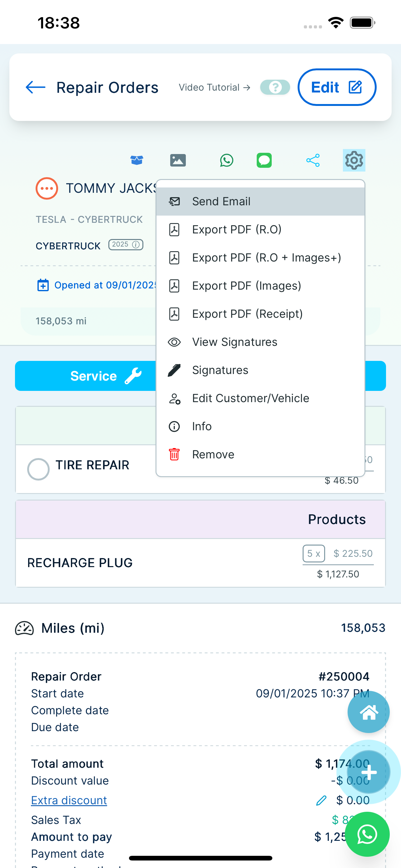Tap the TESLA - CYBERTRUCK label
Image resolution: width=401 pixels, height=868 pixels.
[x=89, y=220]
